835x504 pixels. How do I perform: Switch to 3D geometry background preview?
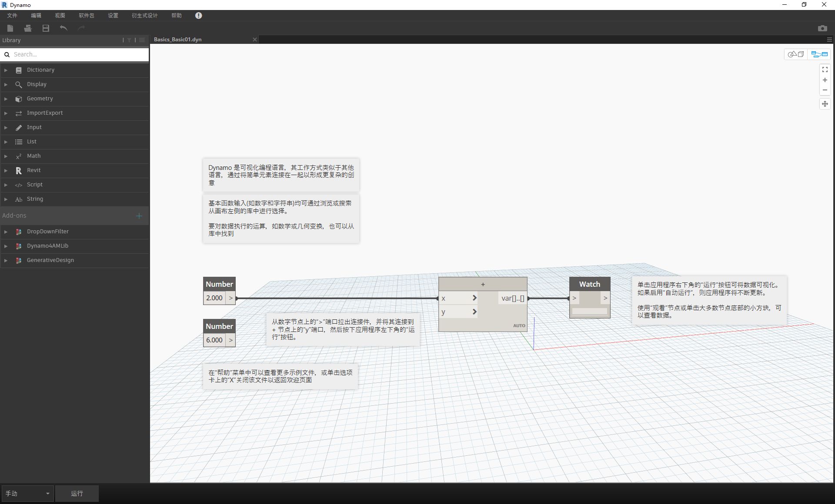tap(796, 54)
